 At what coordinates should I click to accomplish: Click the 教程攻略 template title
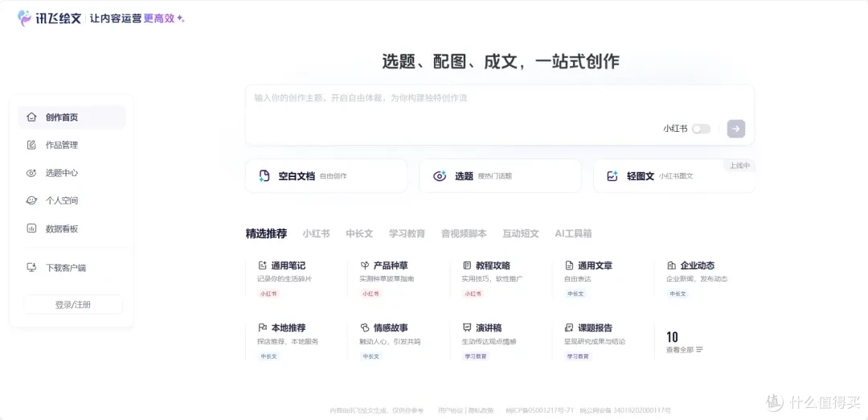tap(493, 266)
